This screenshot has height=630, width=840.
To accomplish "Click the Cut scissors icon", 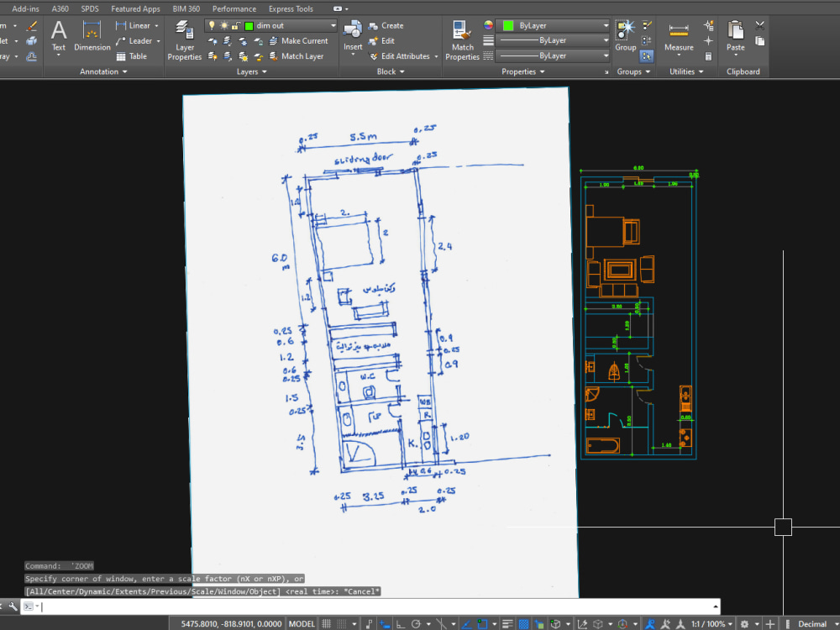I will [759, 26].
